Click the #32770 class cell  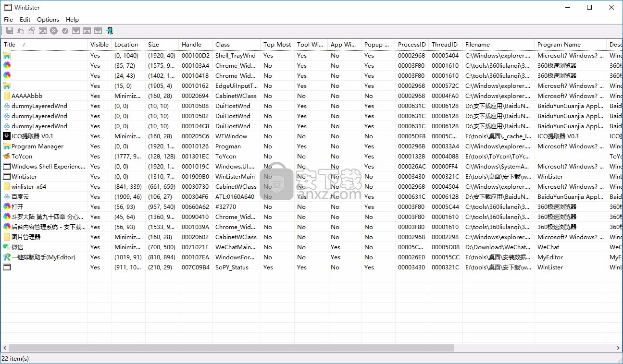tap(226, 206)
